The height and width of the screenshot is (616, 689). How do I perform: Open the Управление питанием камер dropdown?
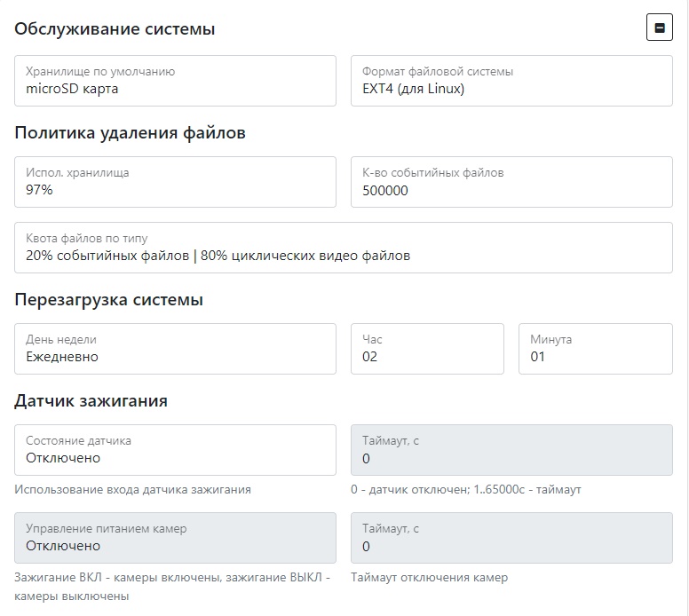(175, 538)
